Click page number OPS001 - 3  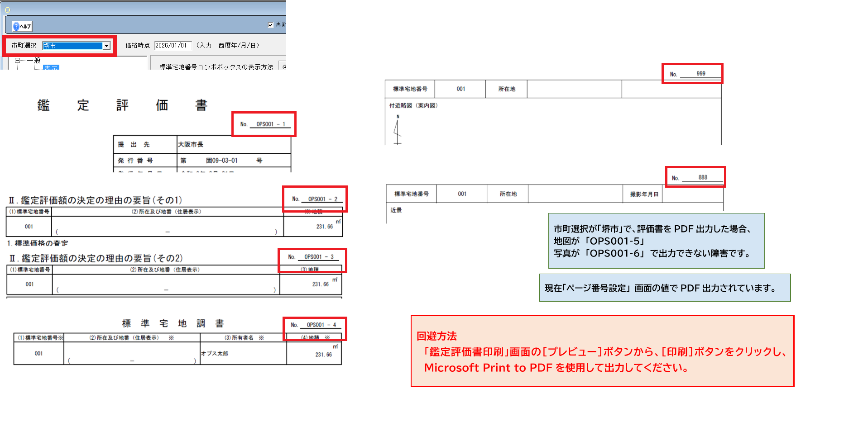pos(319,257)
